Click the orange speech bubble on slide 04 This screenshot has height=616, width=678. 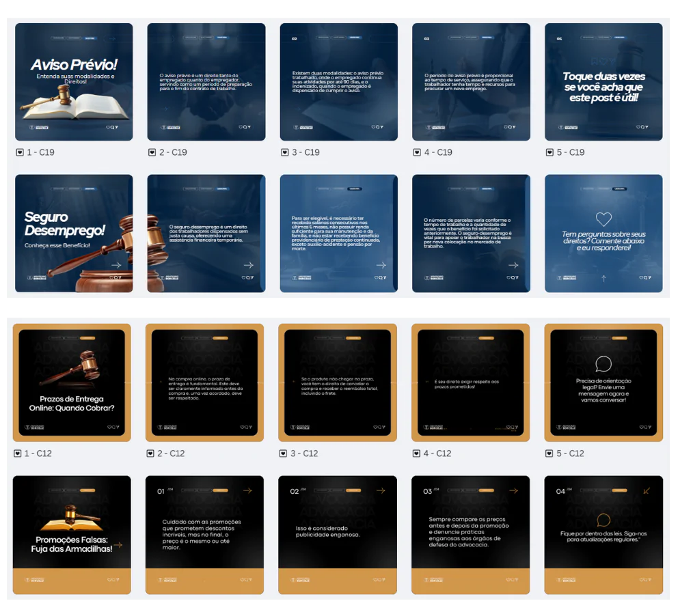[603, 520]
